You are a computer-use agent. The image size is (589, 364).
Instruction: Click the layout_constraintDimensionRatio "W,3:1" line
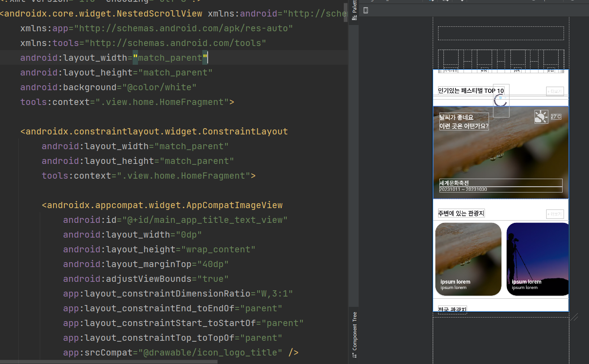pos(178,293)
